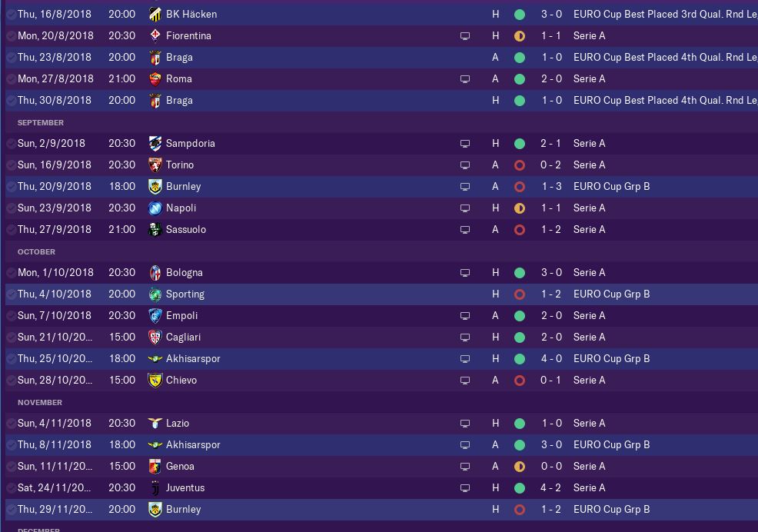The height and width of the screenshot is (532, 758).
Task: Open the Juventus club badge
Action: pyautogui.click(x=155, y=487)
